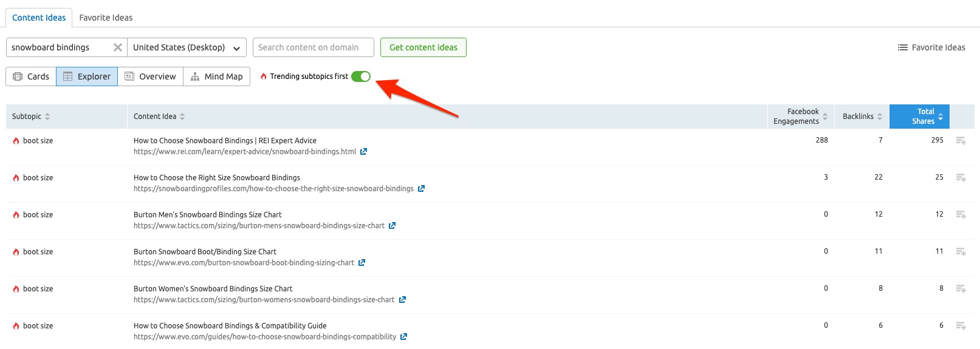The height and width of the screenshot is (349, 980).
Task: Clear the snowboard bindings search field
Action: pyautogui.click(x=118, y=47)
